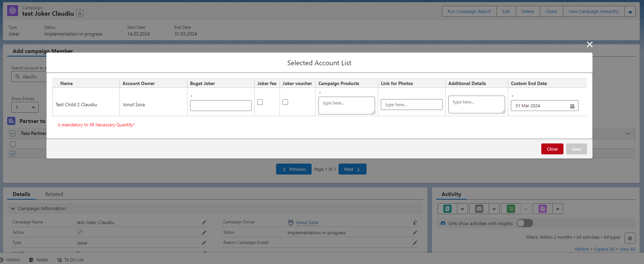
Task: Switch to the Related tab
Action: click(54, 194)
